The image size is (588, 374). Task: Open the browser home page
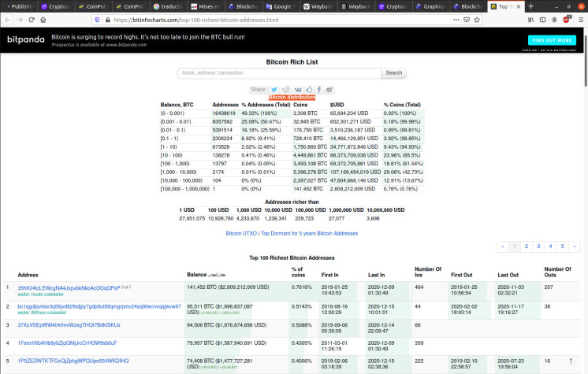pyautogui.click(x=43, y=20)
